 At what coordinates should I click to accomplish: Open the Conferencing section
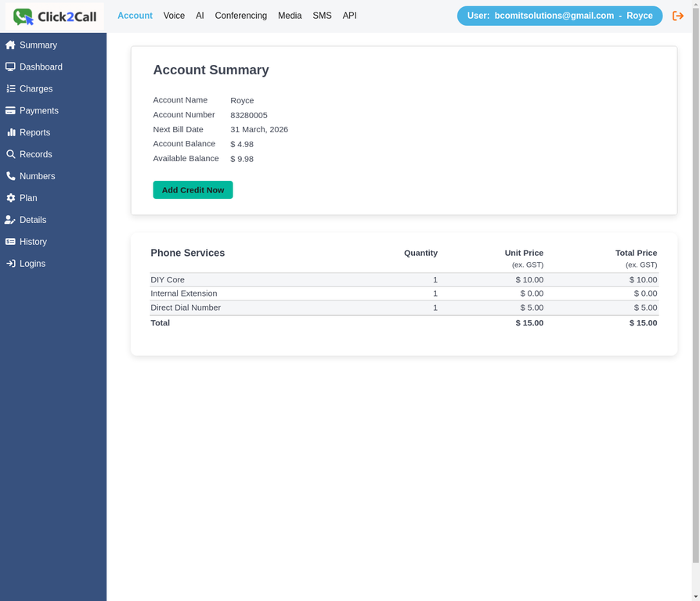pyautogui.click(x=240, y=16)
